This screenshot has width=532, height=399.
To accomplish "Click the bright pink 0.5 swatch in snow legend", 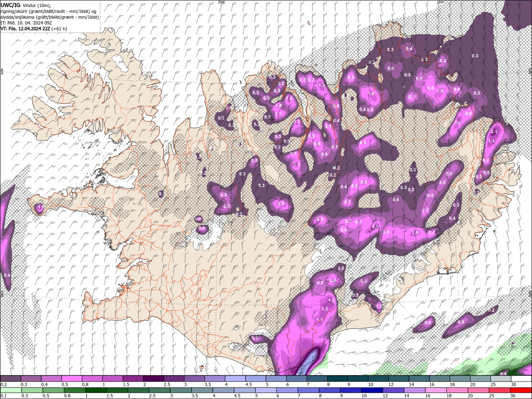I will 71,379.
